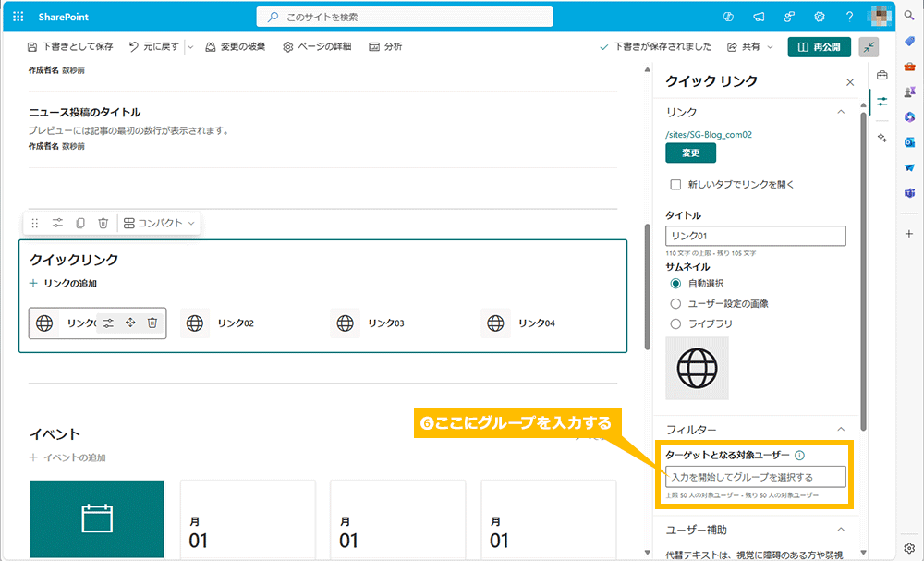924x561 pixels.
Task: Collapse the リンク section
Action: point(841,112)
